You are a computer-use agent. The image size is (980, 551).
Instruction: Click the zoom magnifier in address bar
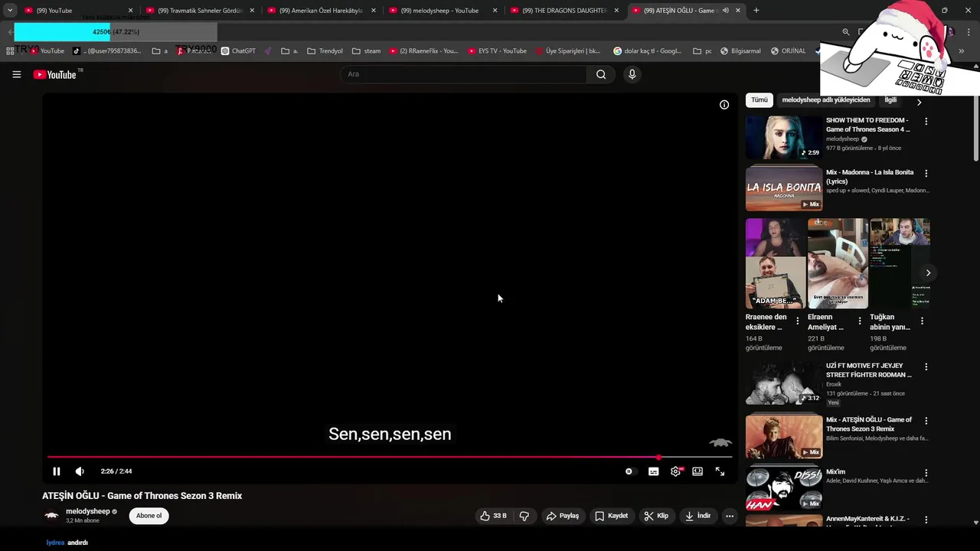[846, 32]
